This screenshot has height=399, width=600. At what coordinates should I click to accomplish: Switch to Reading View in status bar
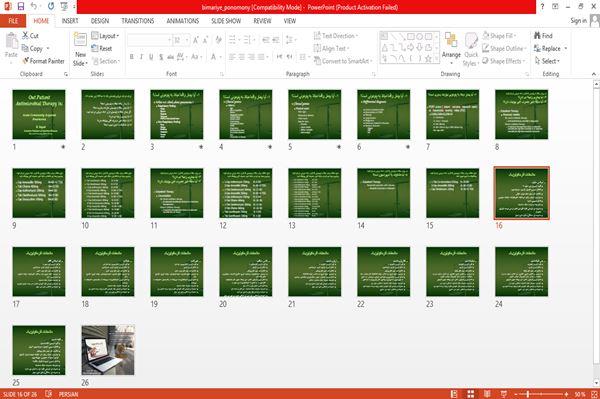tap(487, 394)
